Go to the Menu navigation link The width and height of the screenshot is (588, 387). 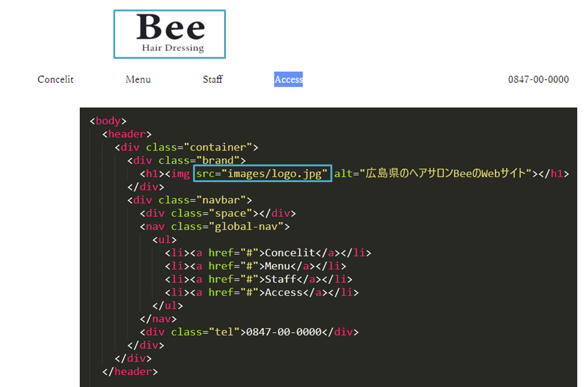[138, 80]
